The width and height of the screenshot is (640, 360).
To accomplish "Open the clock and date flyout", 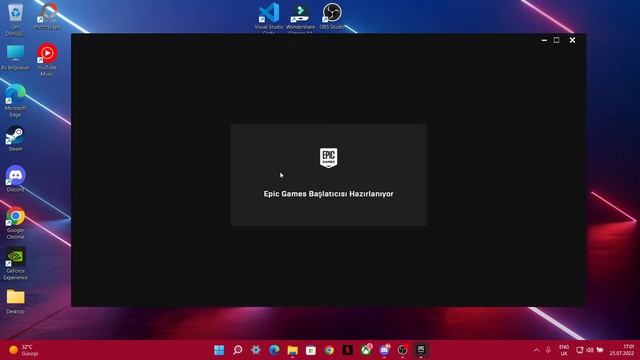I will 622,350.
